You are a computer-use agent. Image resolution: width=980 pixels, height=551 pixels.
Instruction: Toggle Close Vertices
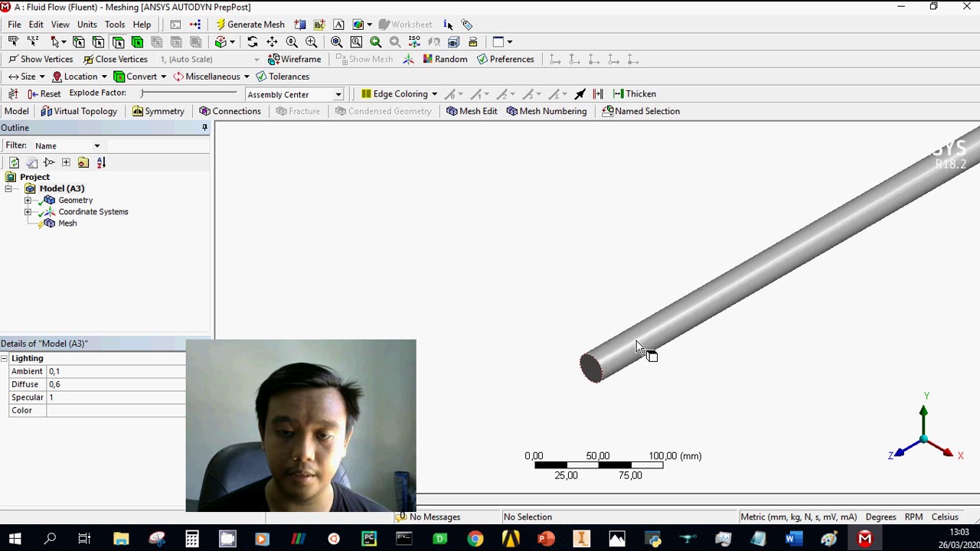pos(115,59)
